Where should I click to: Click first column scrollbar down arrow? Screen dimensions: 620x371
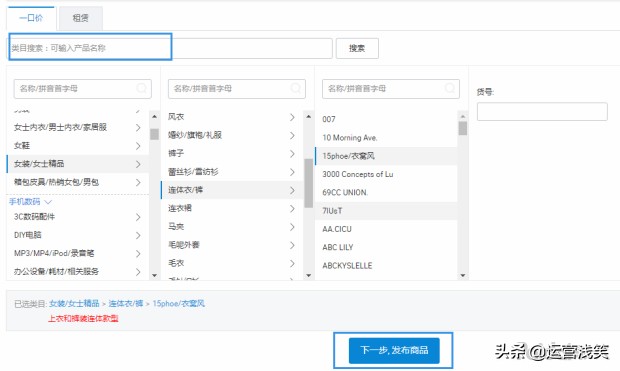(154, 275)
